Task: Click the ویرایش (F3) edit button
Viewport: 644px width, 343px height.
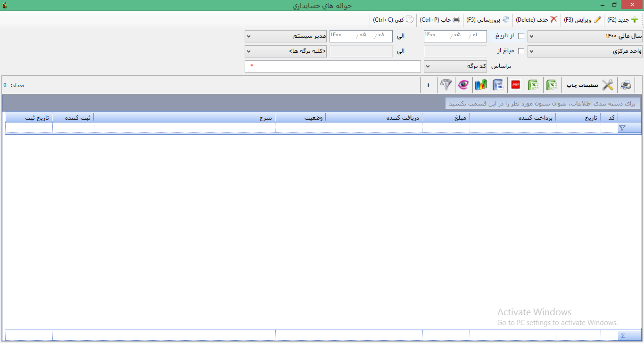Action: point(583,20)
